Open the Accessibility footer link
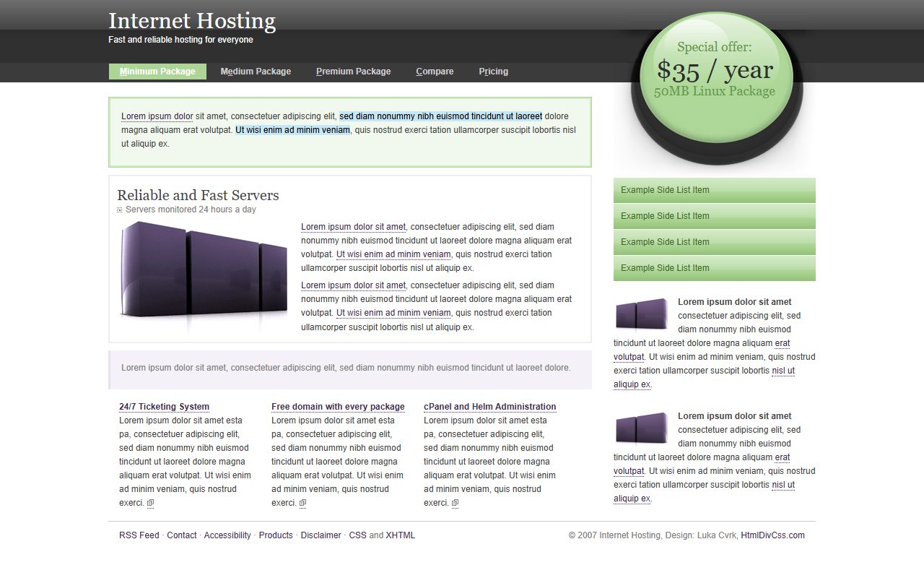 [227, 535]
